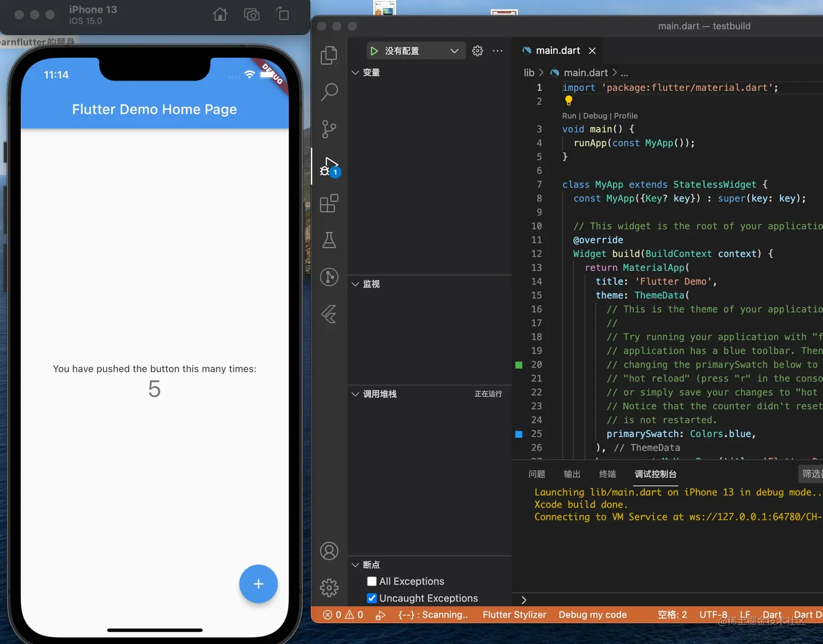Viewport: 823px width, 644px height.
Task: Close the main.dart editor tab
Action: click(592, 51)
